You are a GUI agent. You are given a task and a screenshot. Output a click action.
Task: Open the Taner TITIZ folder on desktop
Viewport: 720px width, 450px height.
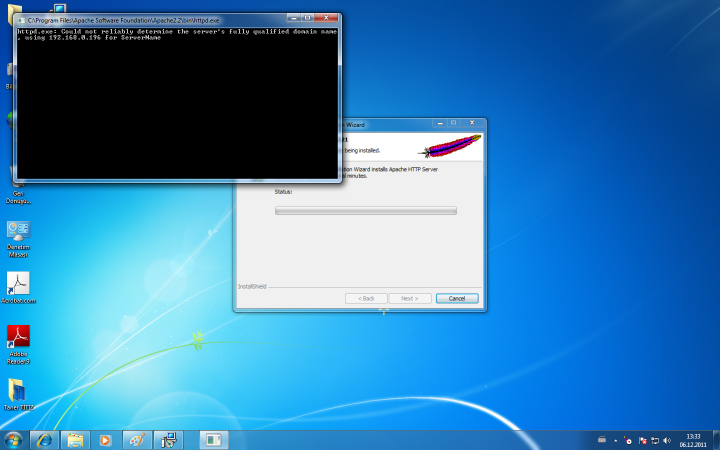pos(18,389)
